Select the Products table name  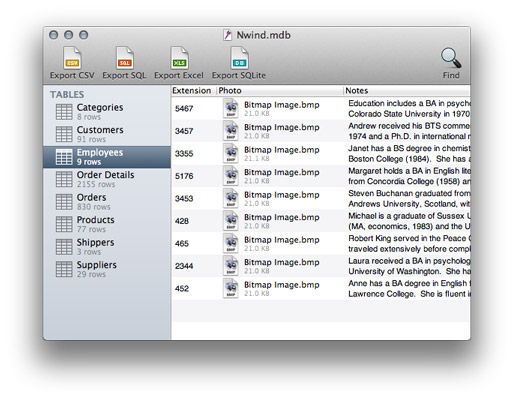click(96, 220)
